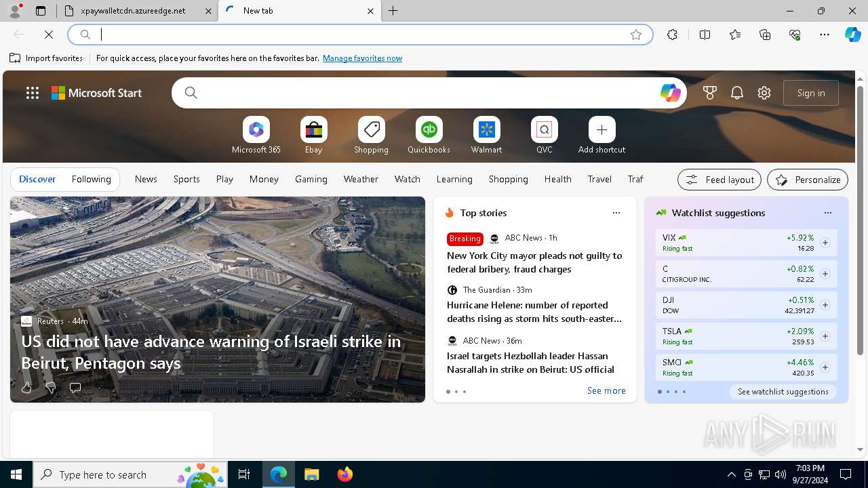Open the Hurricane Helene story
The height and width of the screenshot is (488, 868).
click(x=534, y=312)
